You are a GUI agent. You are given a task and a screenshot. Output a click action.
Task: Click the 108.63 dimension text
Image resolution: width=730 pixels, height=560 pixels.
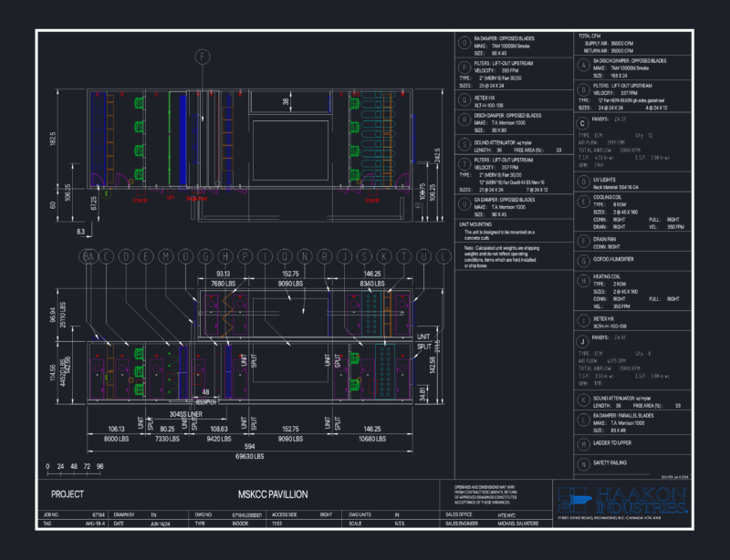[219, 430]
